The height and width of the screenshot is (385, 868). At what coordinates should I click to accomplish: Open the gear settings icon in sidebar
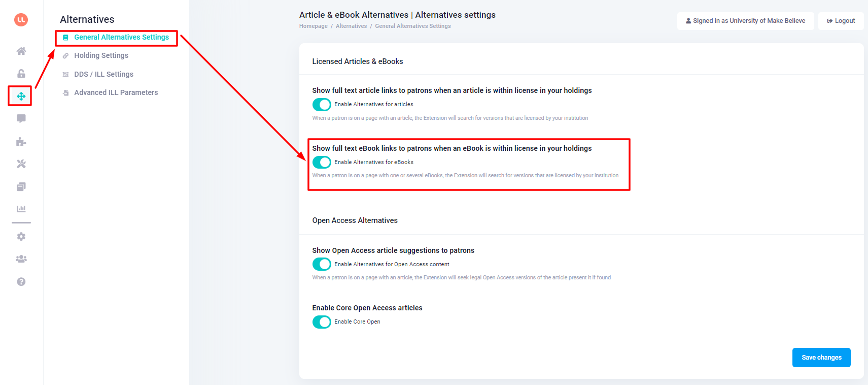coord(21,237)
